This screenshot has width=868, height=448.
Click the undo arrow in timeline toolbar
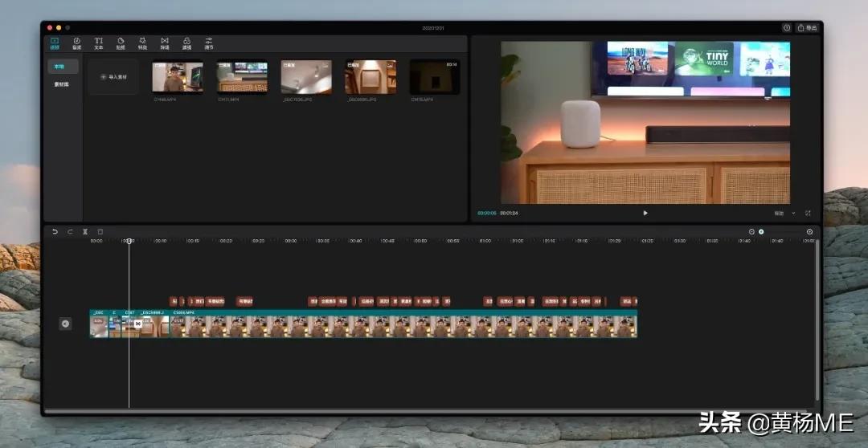[x=55, y=232]
